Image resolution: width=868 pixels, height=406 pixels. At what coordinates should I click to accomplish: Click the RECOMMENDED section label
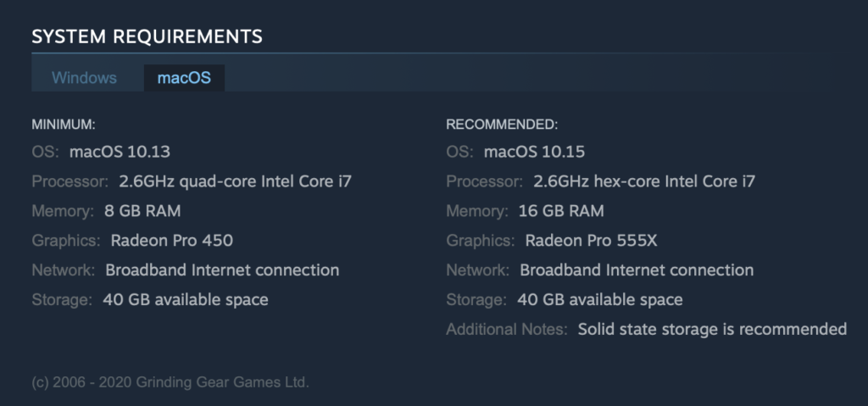pyautogui.click(x=502, y=125)
